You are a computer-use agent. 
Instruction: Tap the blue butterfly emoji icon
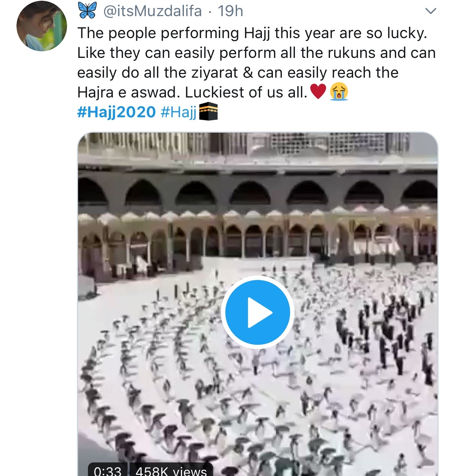pyautogui.click(x=88, y=10)
